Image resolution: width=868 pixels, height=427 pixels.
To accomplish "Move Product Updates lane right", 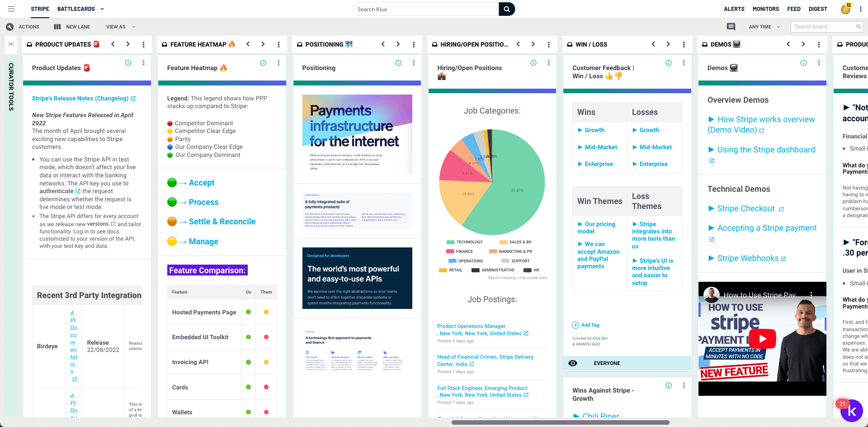I will coord(128,44).
